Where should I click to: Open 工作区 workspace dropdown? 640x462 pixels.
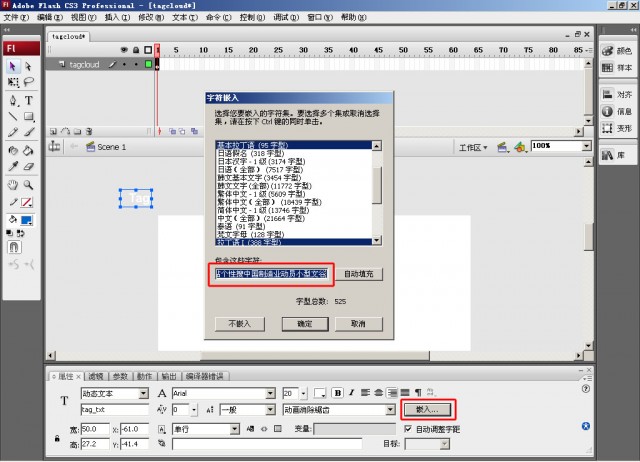pyautogui.click(x=473, y=147)
